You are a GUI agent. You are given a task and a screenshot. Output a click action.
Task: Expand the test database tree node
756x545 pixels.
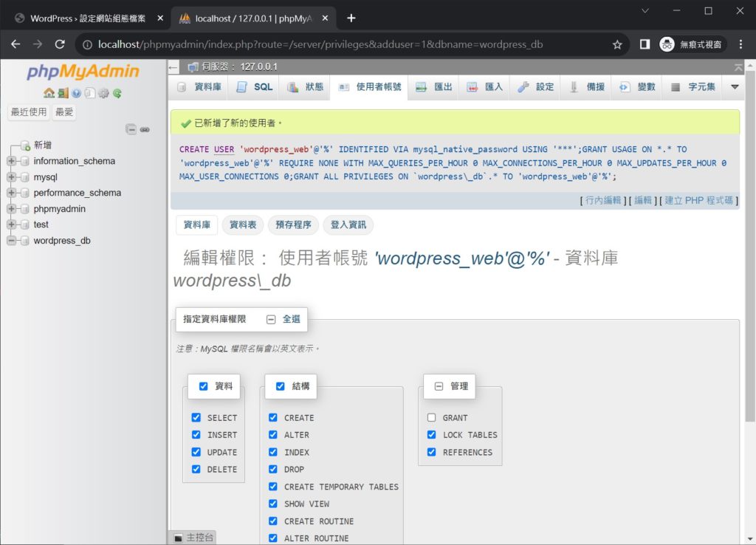11,224
